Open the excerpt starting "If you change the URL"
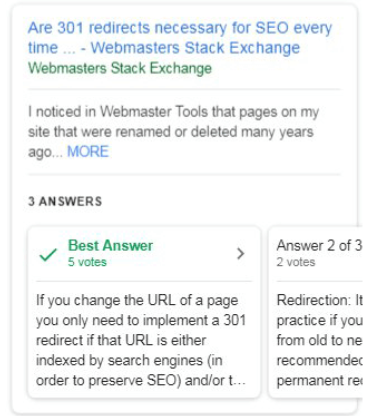This screenshot has width=376, height=419. pos(141,340)
